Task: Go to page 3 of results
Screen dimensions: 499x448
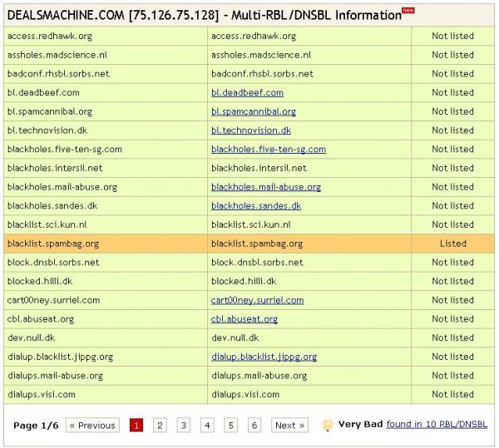Action: pos(184,426)
